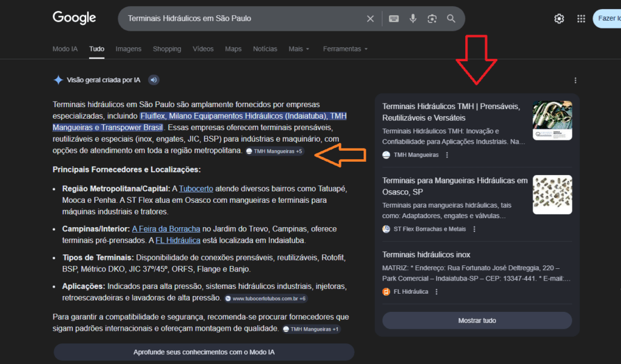Viewport: 621px width, 364px height.
Task: Select the Shopping tab
Action: tap(167, 48)
